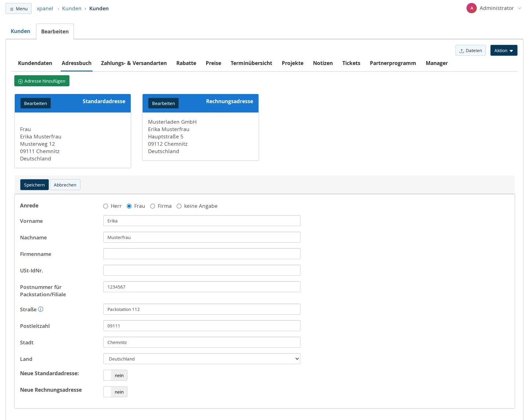Click into the Firmenname field
The image size is (526, 420).
pyautogui.click(x=202, y=254)
